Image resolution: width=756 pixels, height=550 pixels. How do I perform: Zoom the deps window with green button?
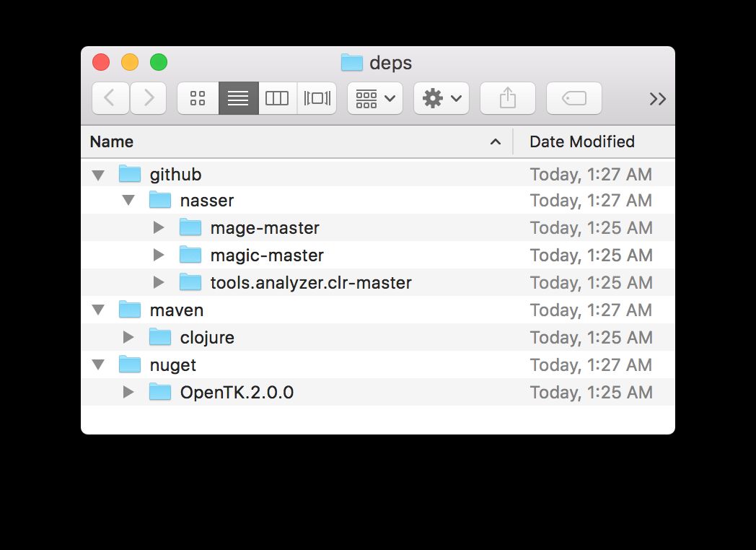click(159, 63)
